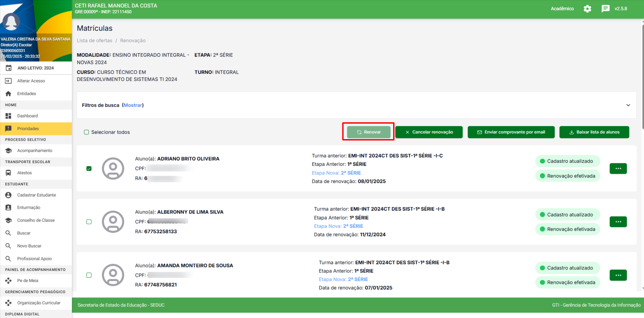Viewport: 644px width, 318px height.
Task: Click the Cancelar renovação button
Action: coord(429,132)
